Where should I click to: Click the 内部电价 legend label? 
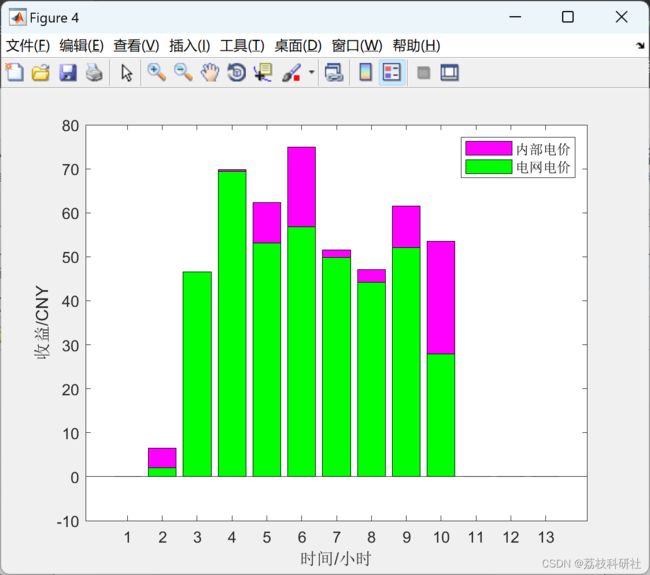(543, 149)
